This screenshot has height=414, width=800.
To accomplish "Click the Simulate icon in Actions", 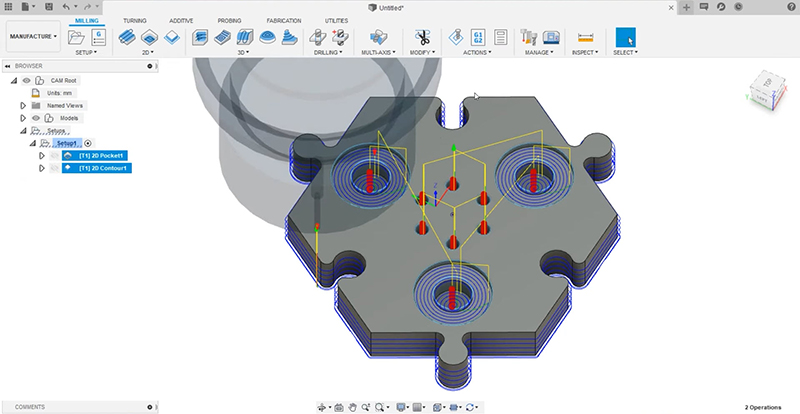I will tap(456, 37).
